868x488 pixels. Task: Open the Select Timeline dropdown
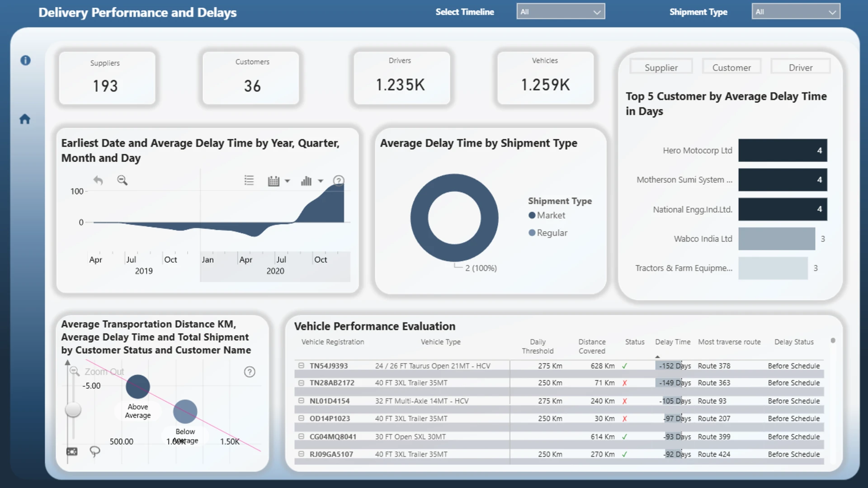[560, 12]
